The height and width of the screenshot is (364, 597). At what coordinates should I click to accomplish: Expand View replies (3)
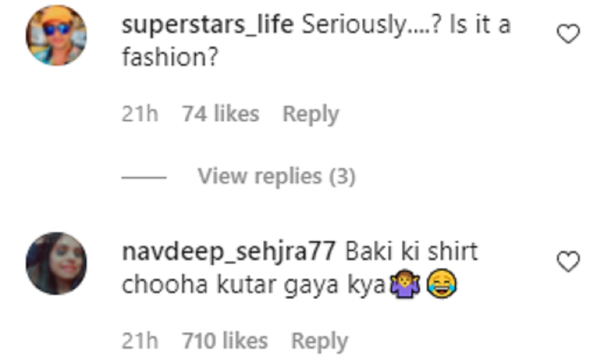tap(276, 176)
